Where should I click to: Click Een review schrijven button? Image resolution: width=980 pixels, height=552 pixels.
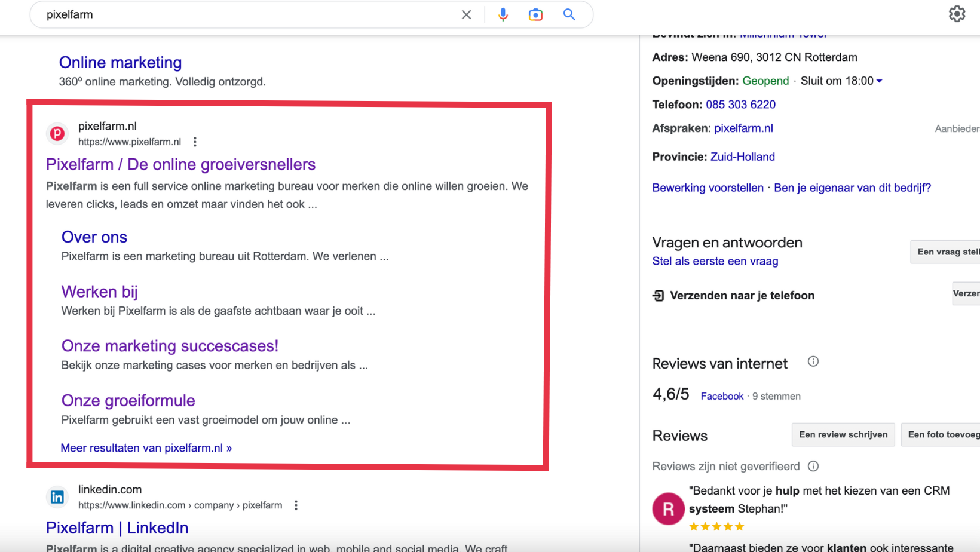843,434
